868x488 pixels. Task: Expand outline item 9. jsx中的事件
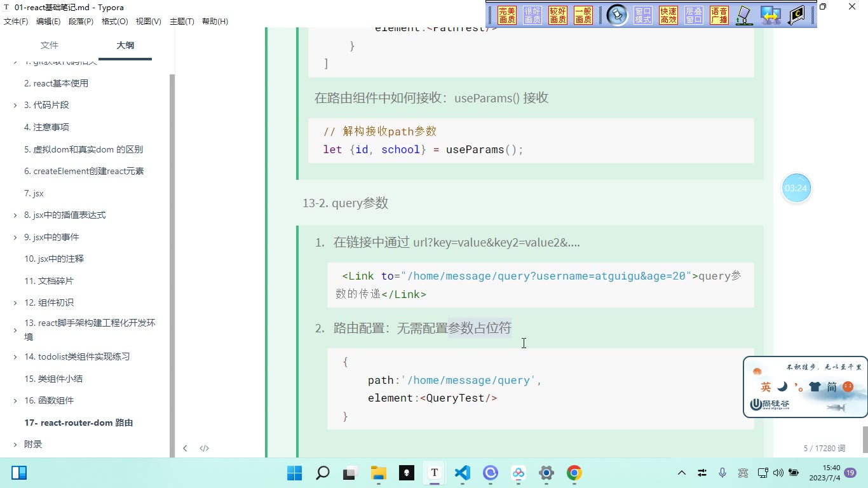[15, 238]
